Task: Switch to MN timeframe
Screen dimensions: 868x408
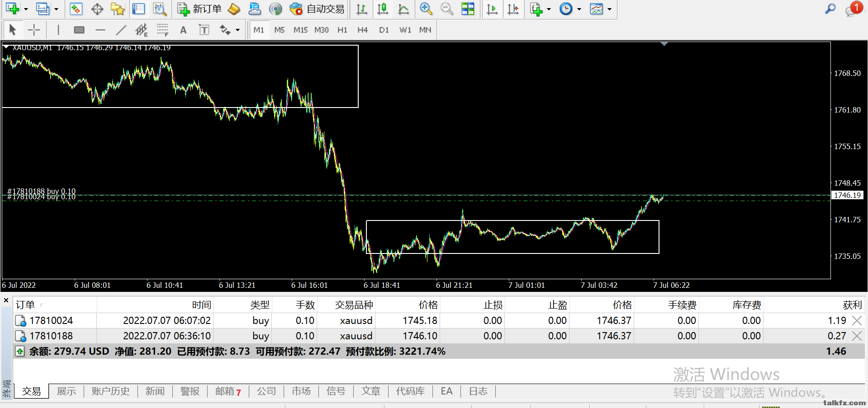Action: 425,30
